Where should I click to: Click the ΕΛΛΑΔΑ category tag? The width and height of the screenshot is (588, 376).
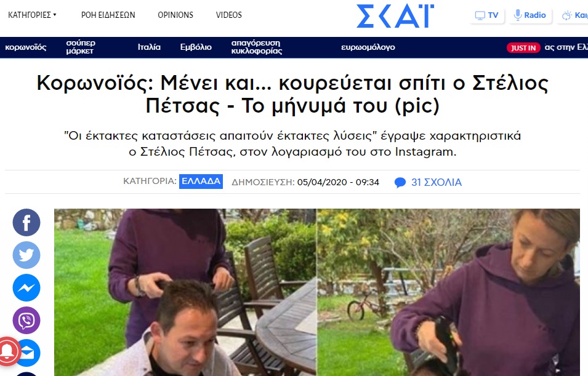(201, 182)
